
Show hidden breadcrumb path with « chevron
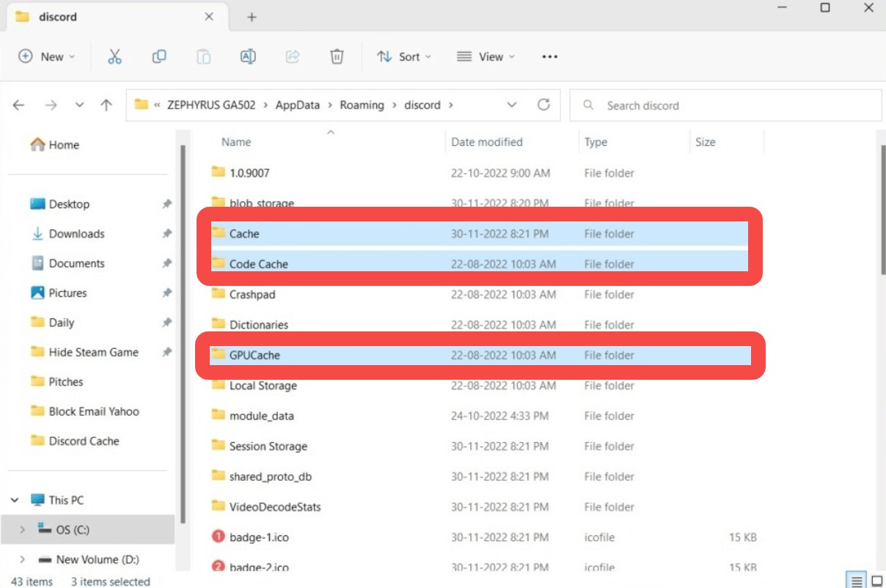158,105
